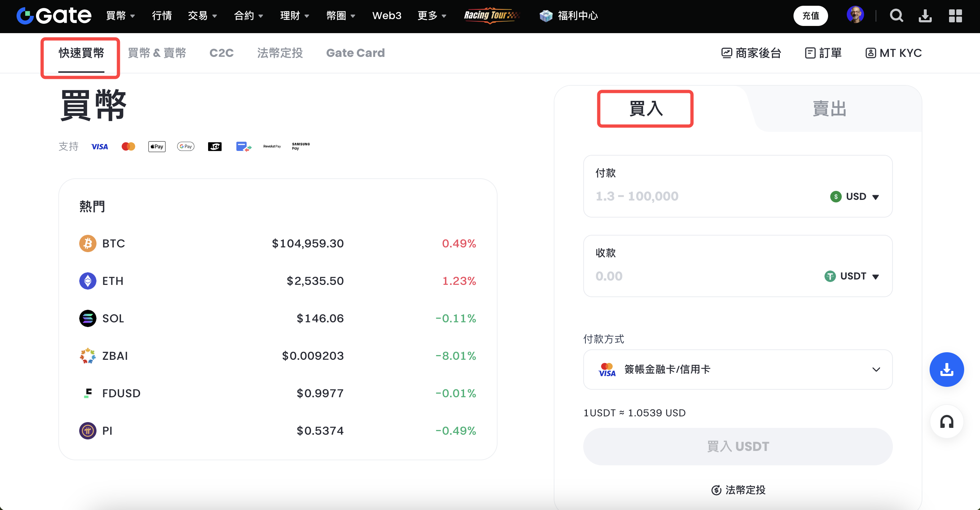
Task: Click the Gate logo
Action: tap(54, 15)
